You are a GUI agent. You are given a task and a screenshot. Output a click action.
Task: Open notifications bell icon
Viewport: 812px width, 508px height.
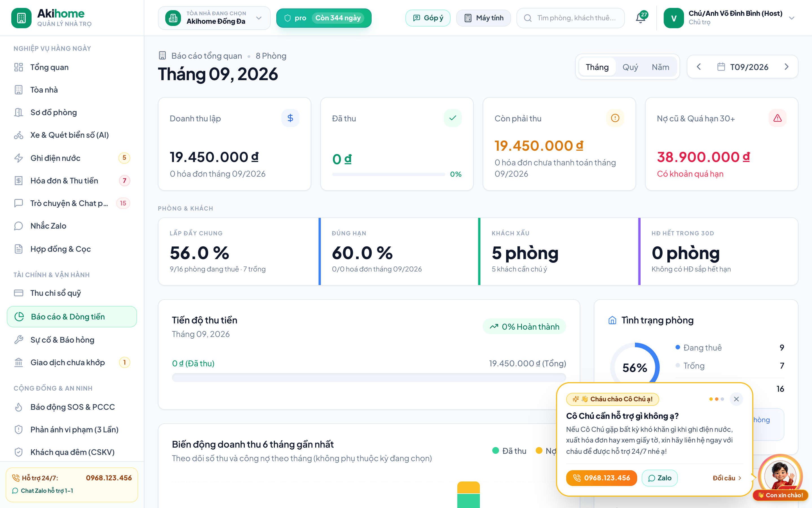641,18
